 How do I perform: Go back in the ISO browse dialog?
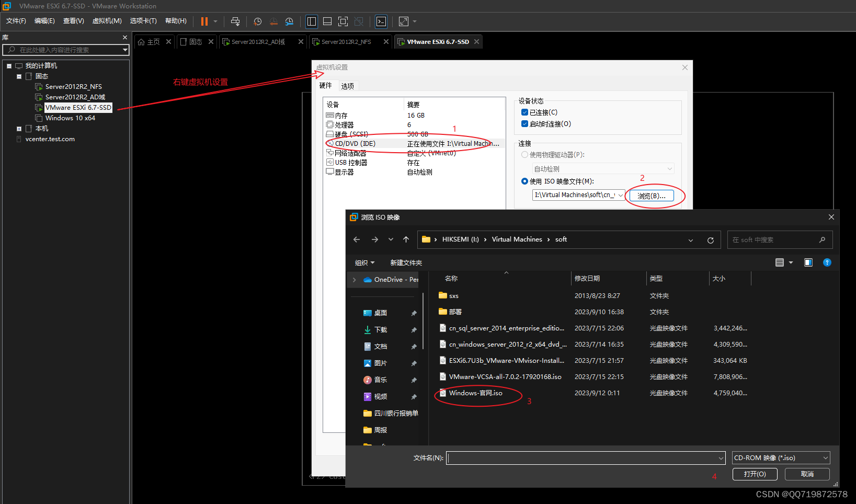pyautogui.click(x=357, y=239)
